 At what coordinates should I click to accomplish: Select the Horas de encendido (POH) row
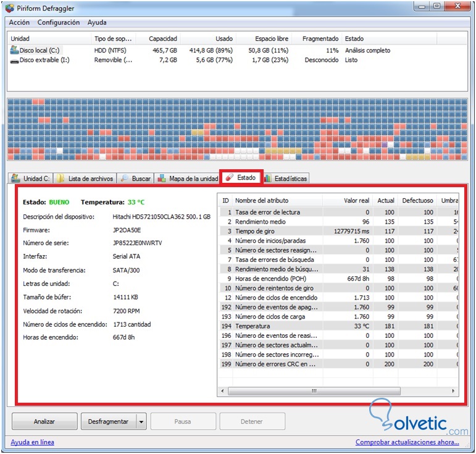(x=338, y=279)
